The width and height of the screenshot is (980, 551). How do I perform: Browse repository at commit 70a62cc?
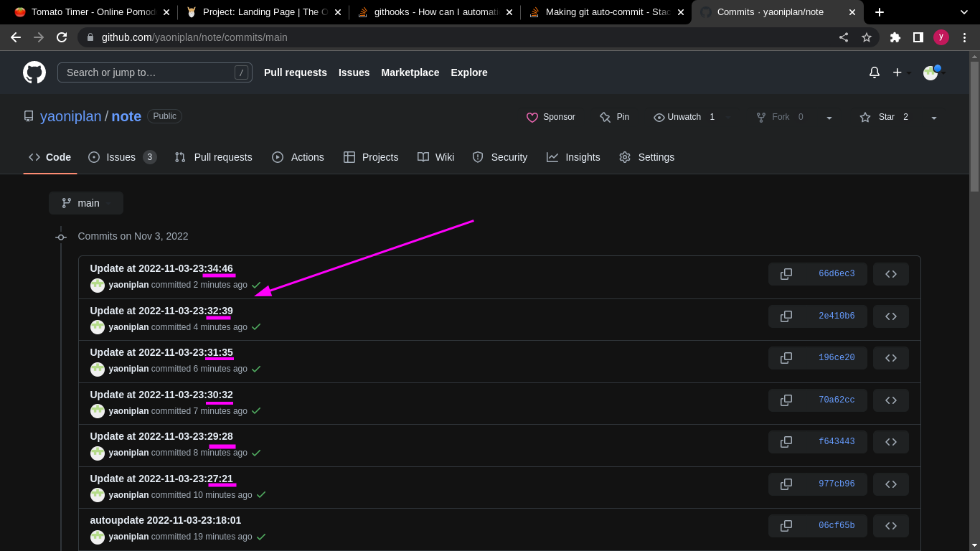click(891, 400)
